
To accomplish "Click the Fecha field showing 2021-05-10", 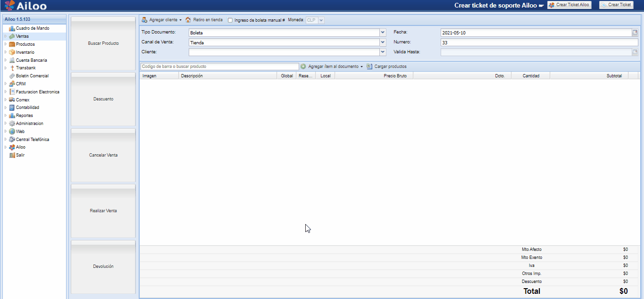I will (536, 33).
